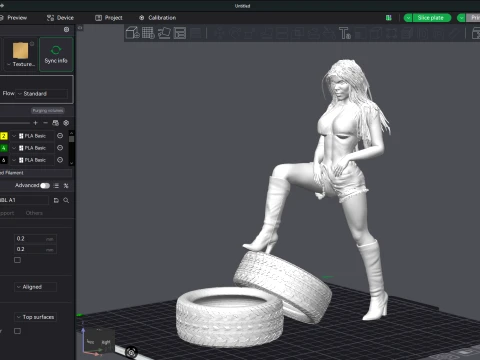Tick checkbox below Top surfaces dropdown
Viewport: 480px width, 360px height.
[17, 331]
